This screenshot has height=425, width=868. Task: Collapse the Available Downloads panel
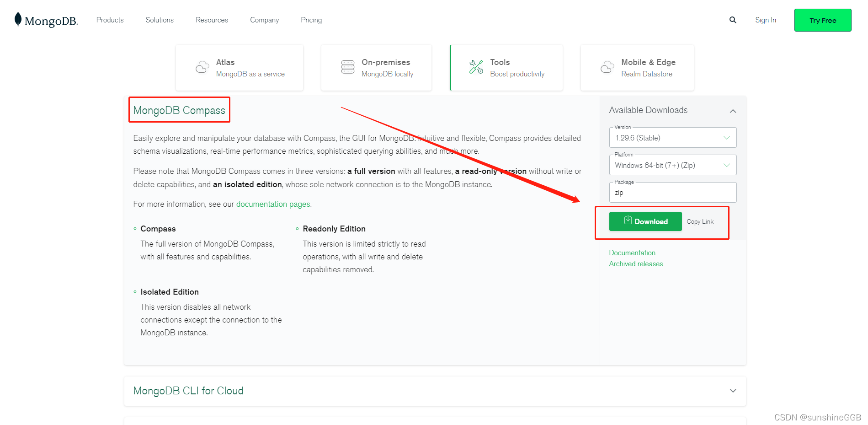coord(733,111)
